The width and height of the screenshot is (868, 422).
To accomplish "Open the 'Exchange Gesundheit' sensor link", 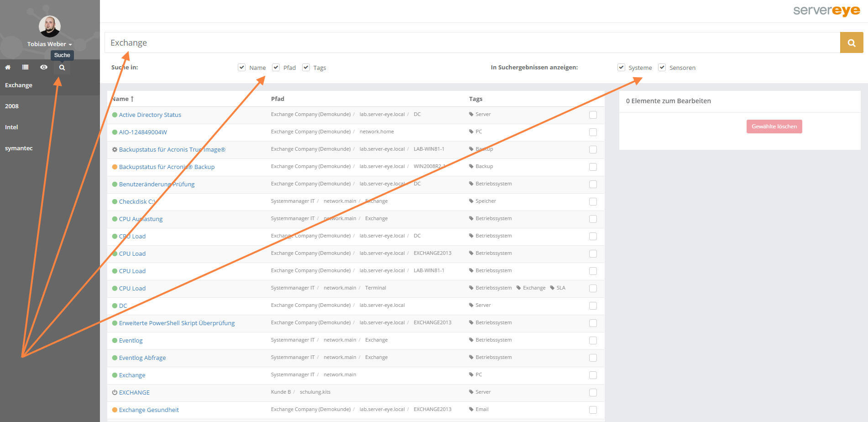I will pos(149,410).
